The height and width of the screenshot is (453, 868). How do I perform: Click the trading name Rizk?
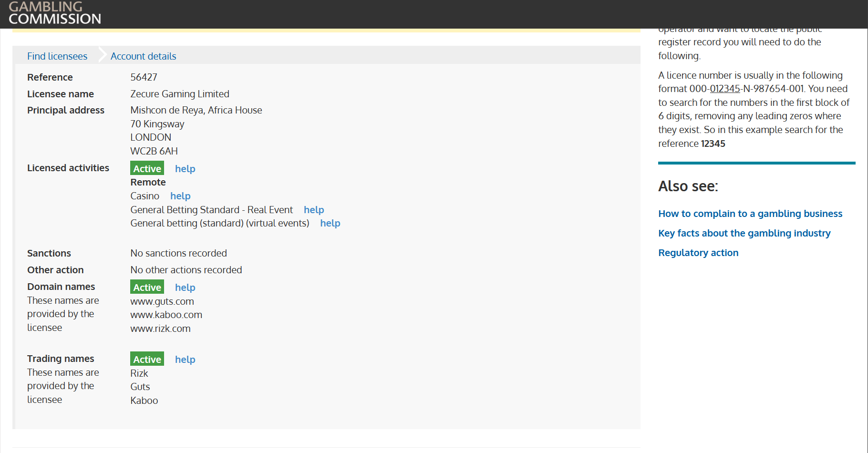coord(139,373)
